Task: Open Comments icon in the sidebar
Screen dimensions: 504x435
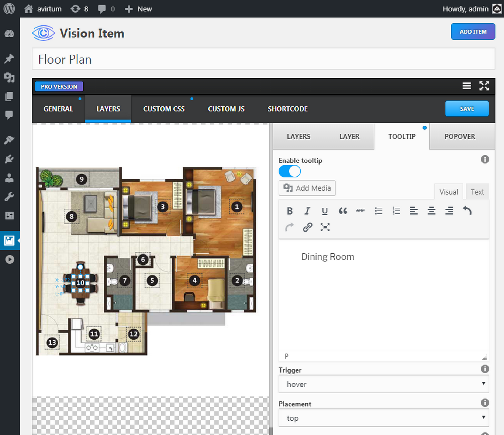Action: [x=9, y=115]
